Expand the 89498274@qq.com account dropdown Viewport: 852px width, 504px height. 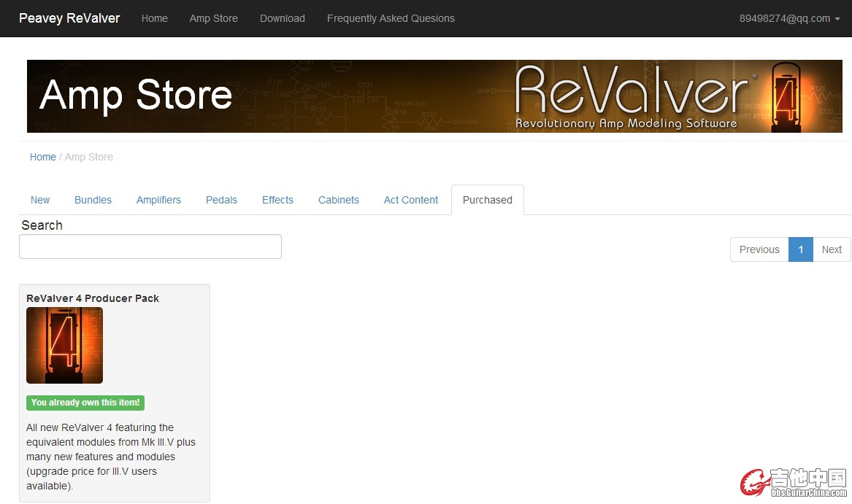pyautogui.click(x=789, y=18)
